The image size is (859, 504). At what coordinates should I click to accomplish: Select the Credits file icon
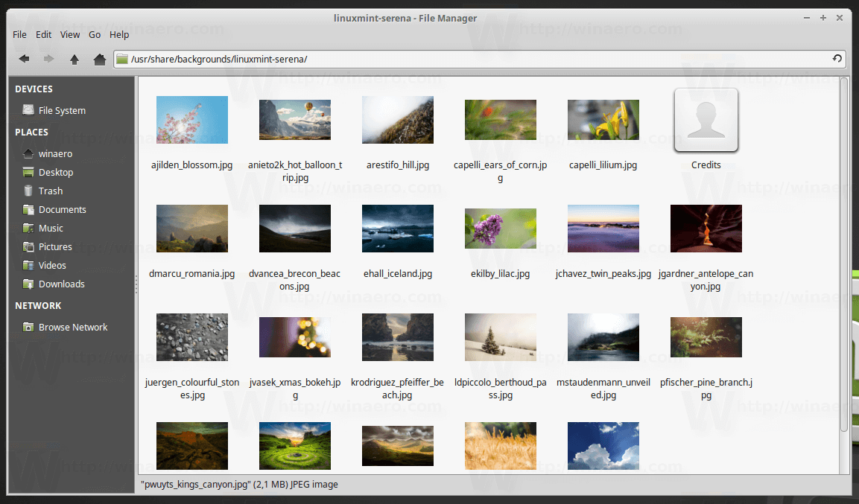click(x=706, y=120)
